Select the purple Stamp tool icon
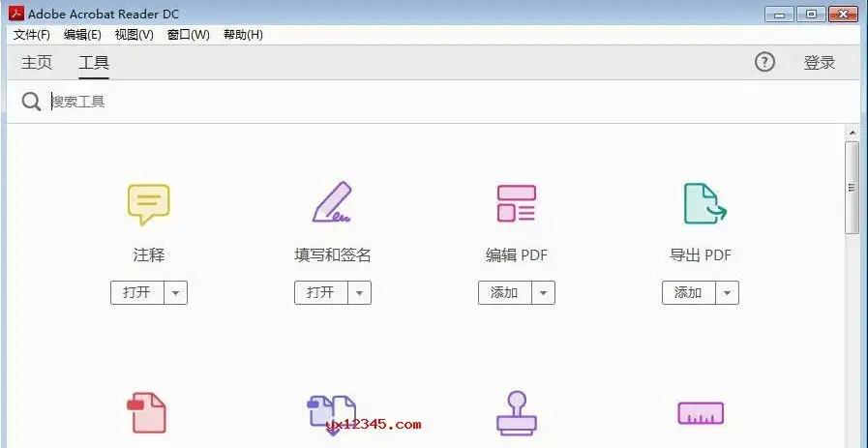The image size is (868, 448). pyautogui.click(x=517, y=414)
